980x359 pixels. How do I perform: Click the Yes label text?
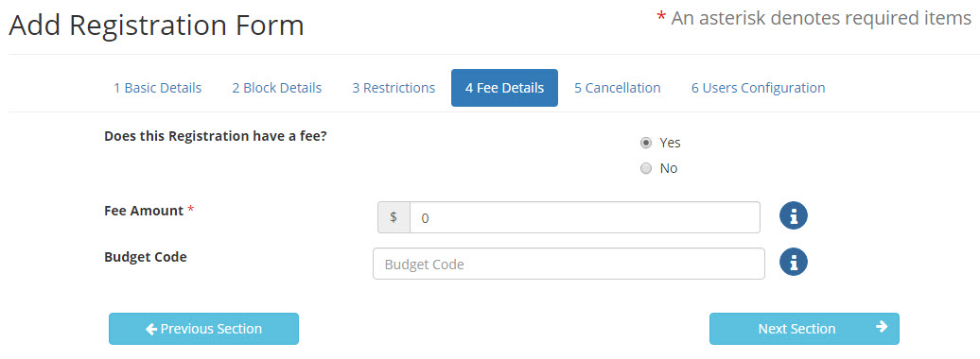pyautogui.click(x=670, y=143)
